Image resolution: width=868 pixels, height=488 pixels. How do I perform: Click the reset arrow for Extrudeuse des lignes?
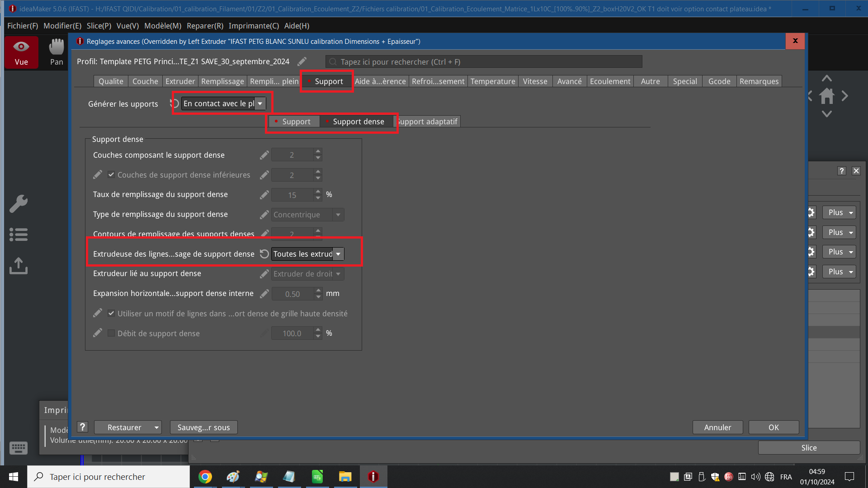click(x=264, y=254)
